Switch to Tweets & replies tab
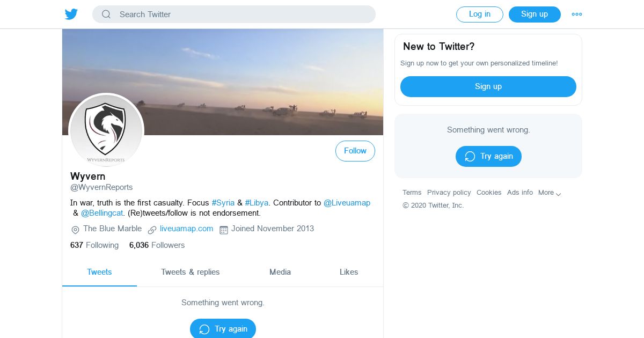This screenshot has height=338, width=644. [x=190, y=272]
